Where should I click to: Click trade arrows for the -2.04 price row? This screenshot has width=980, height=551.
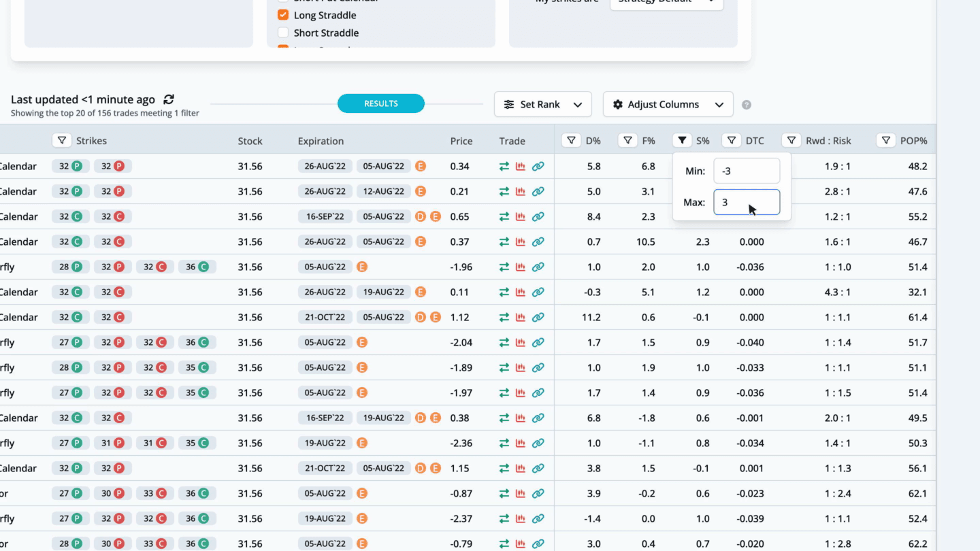tap(504, 342)
